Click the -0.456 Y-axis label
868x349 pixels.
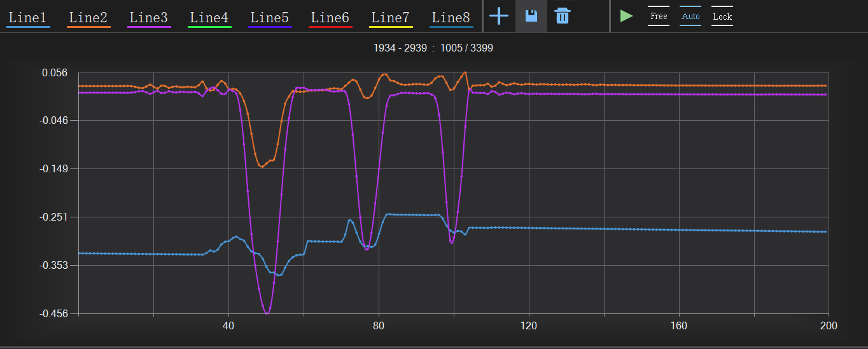point(52,313)
